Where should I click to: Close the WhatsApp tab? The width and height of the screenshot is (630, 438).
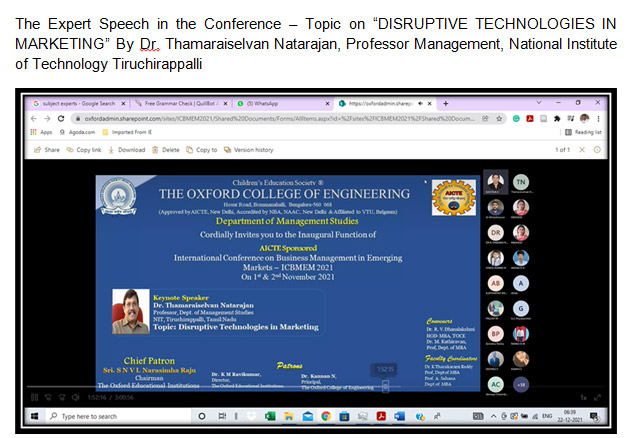click(327, 104)
